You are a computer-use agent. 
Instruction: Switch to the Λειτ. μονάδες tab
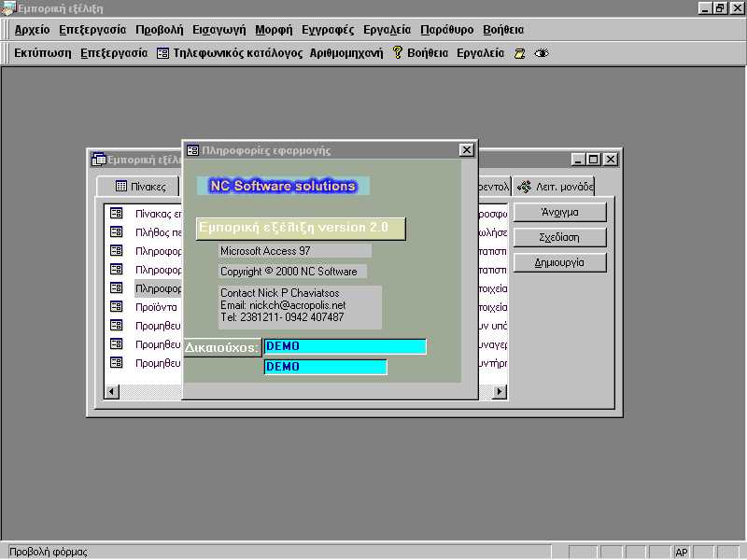[x=554, y=186]
